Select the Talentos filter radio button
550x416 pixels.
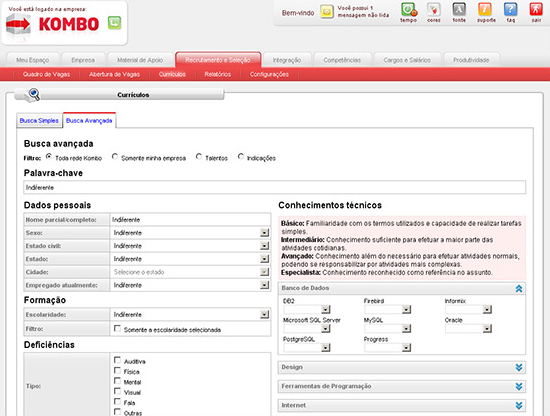tap(199, 157)
